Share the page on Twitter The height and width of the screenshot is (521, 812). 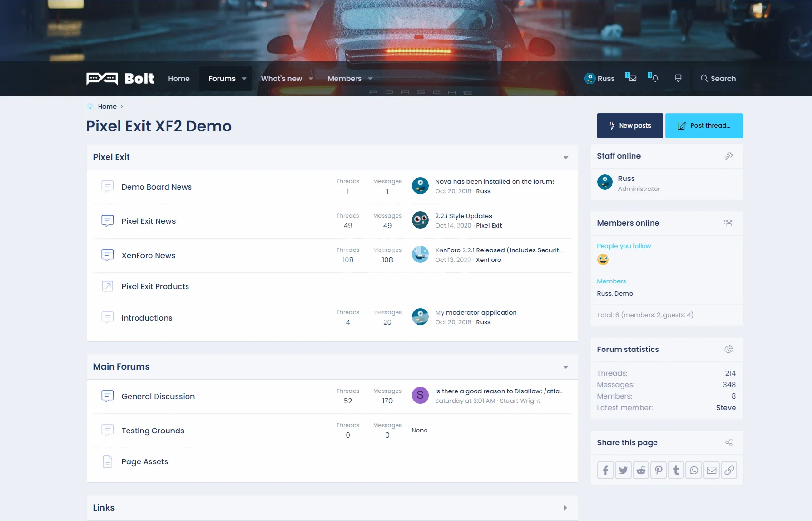(623, 471)
